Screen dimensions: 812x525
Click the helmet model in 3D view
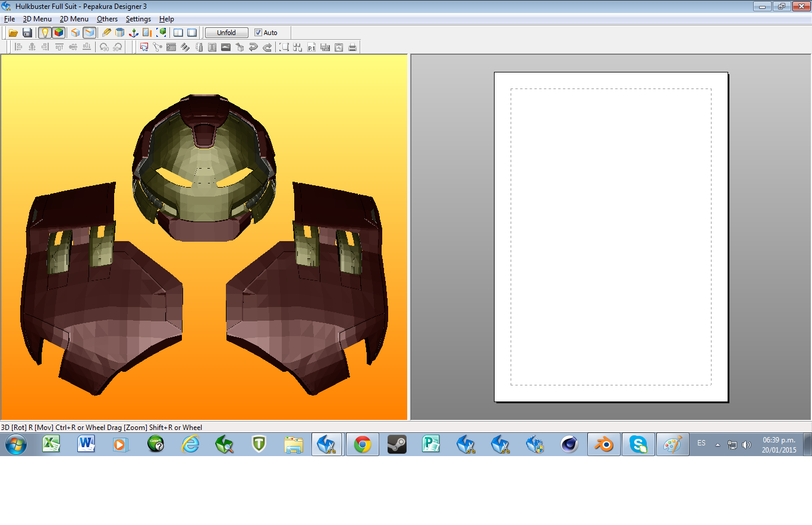coord(204,167)
